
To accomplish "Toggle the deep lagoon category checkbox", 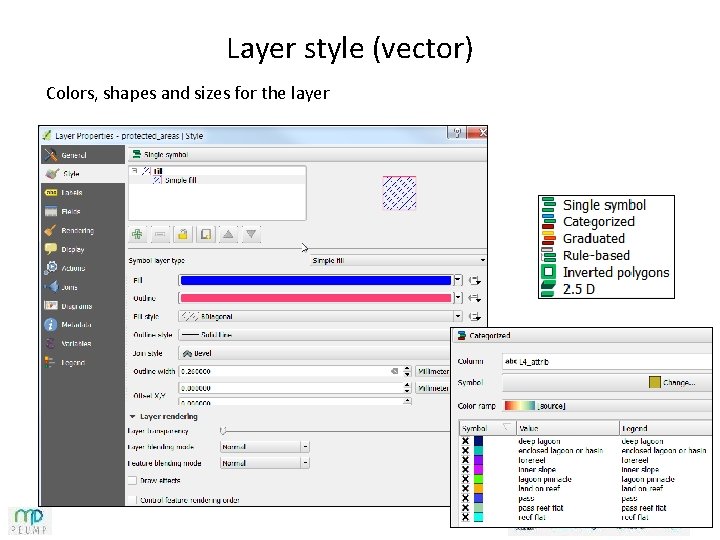I will click(465, 441).
